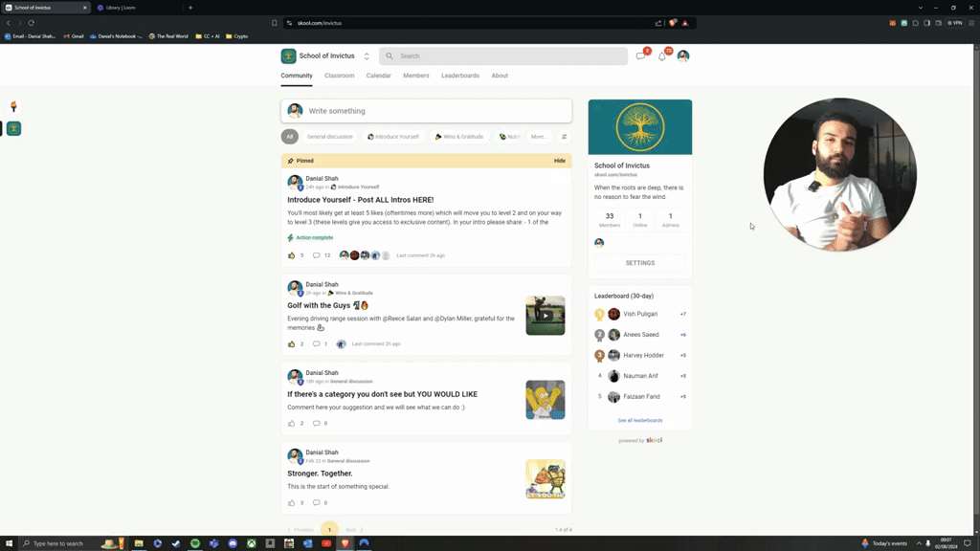The width and height of the screenshot is (980, 551).
Task: Like the category suggestion post
Action: (291, 424)
